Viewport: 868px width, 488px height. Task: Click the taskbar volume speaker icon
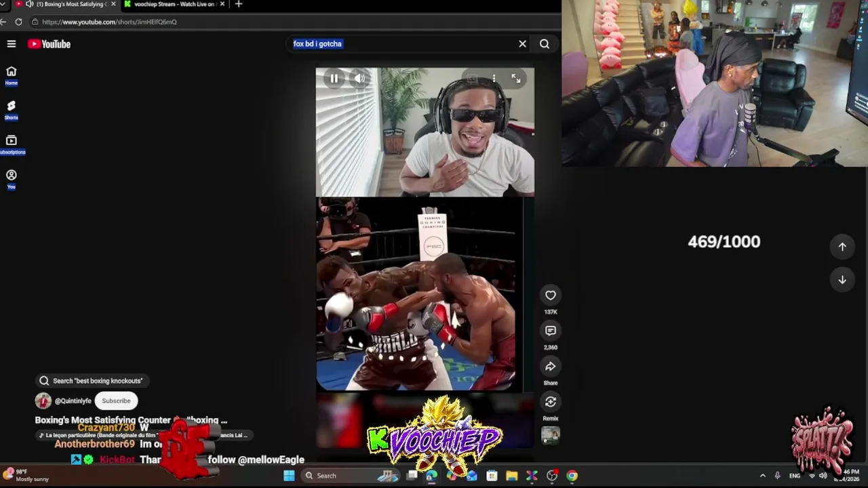[823, 476]
